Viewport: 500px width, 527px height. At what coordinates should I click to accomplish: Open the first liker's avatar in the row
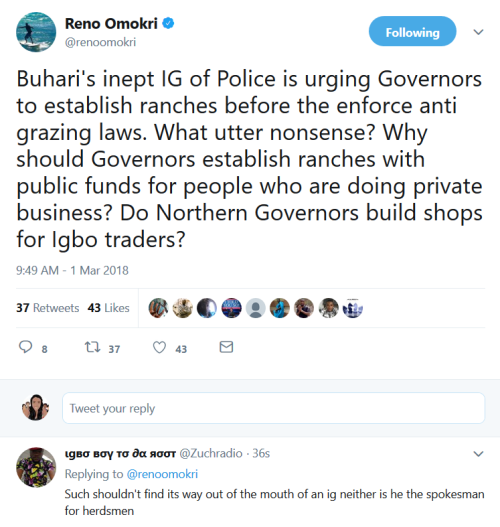158,308
